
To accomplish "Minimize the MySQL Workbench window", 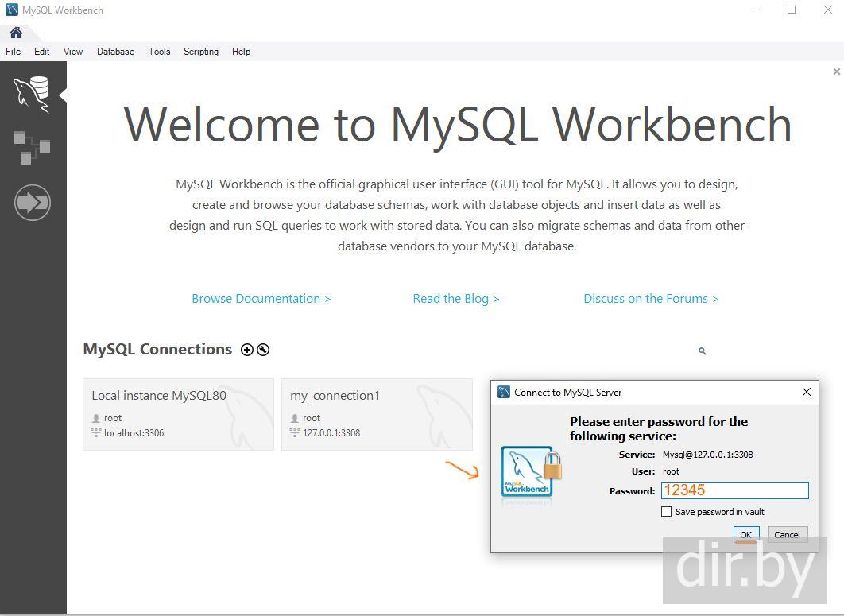I will (756, 10).
